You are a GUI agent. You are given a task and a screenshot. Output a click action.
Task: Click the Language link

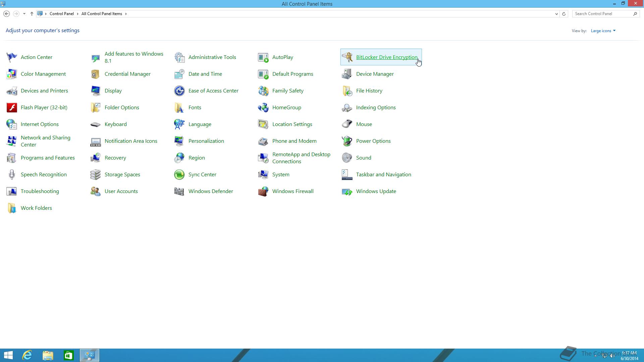click(x=200, y=124)
